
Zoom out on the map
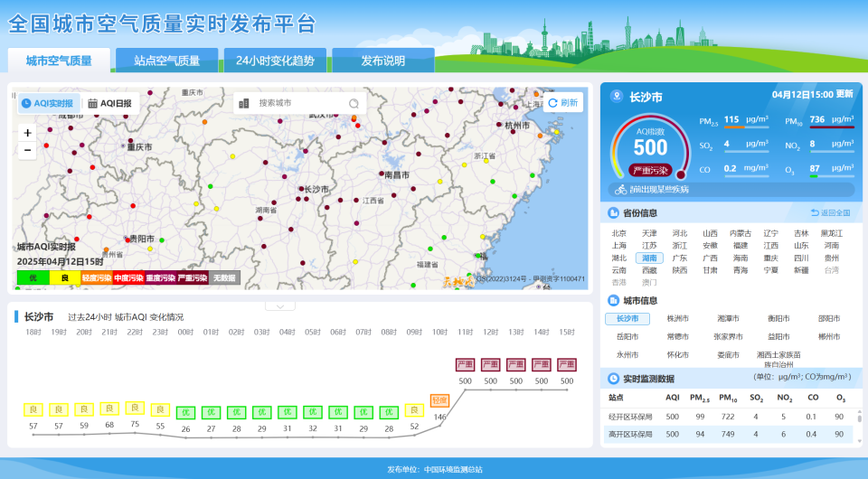(28, 150)
